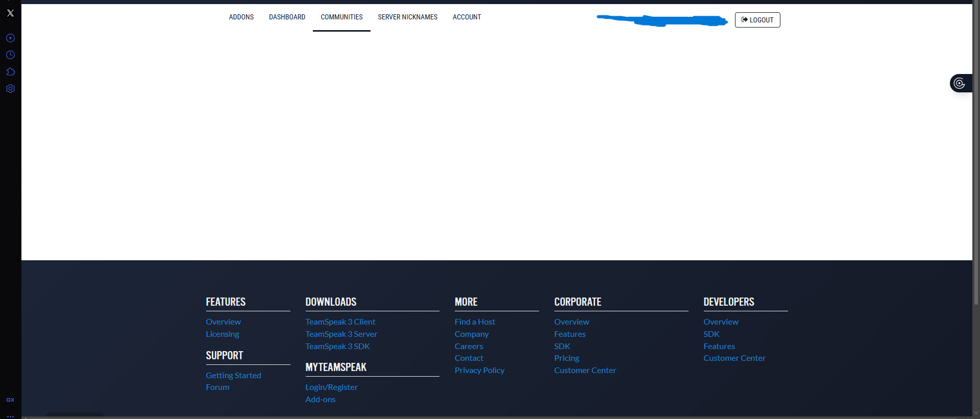Viewport: 980px width, 419px height.
Task: Click the Privacy Policy footer link
Action: pyautogui.click(x=479, y=371)
